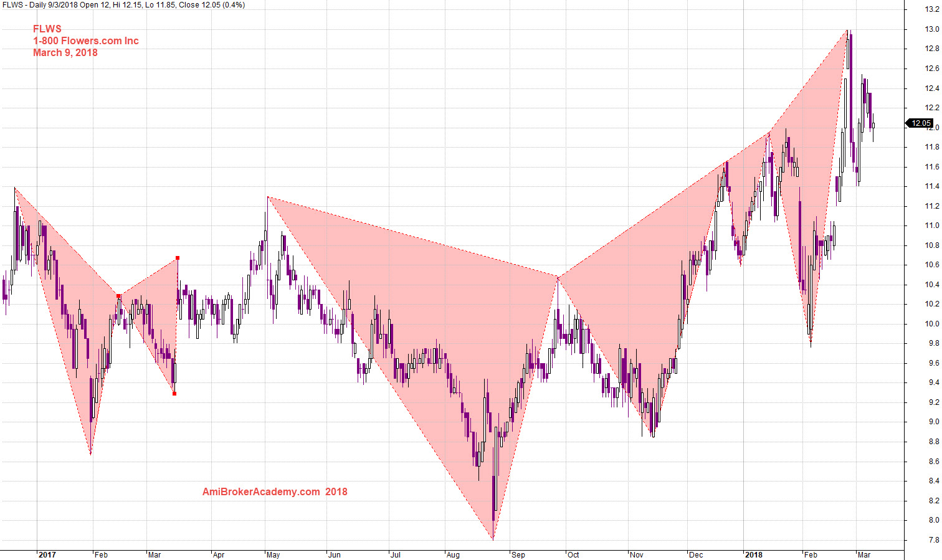Click the Mar label after Feb 2017

point(155,555)
